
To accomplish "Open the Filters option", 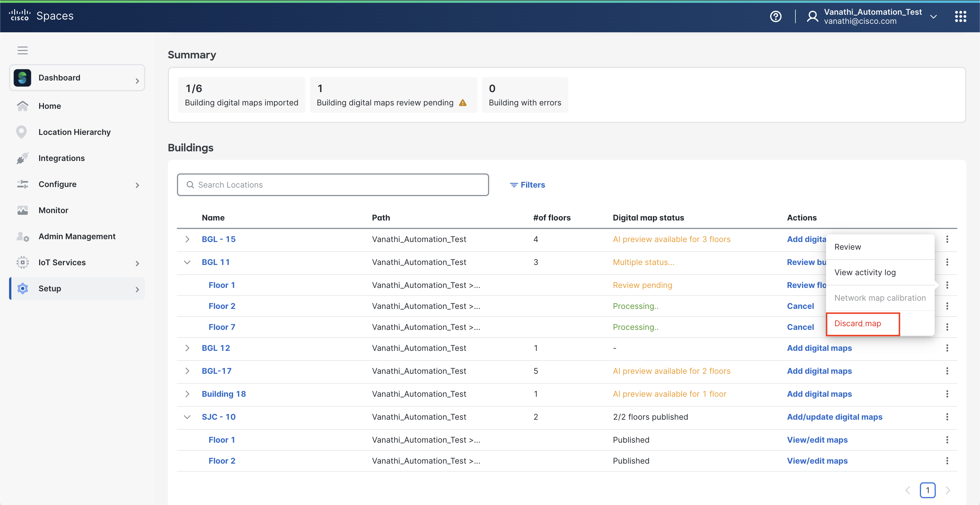I will tap(527, 185).
